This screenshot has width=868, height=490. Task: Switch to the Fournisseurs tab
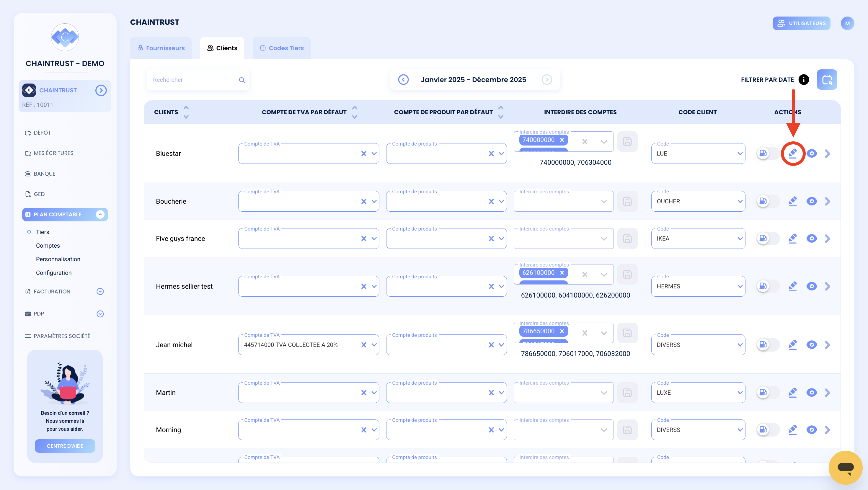pyautogui.click(x=161, y=48)
